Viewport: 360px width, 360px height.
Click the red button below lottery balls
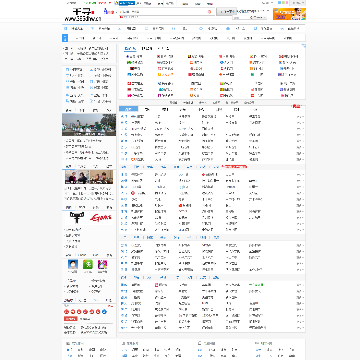[70, 319]
